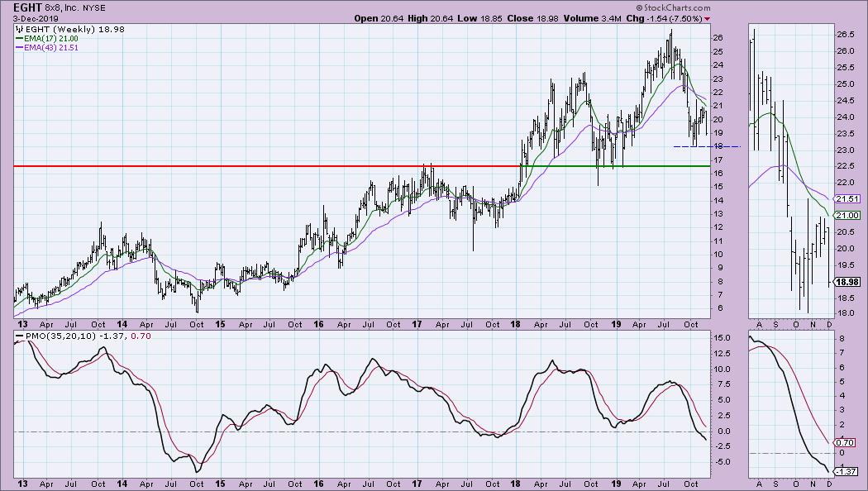Click the red down-arrow change indicator
This screenshot has height=491, width=868.
pyautogui.click(x=707, y=19)
